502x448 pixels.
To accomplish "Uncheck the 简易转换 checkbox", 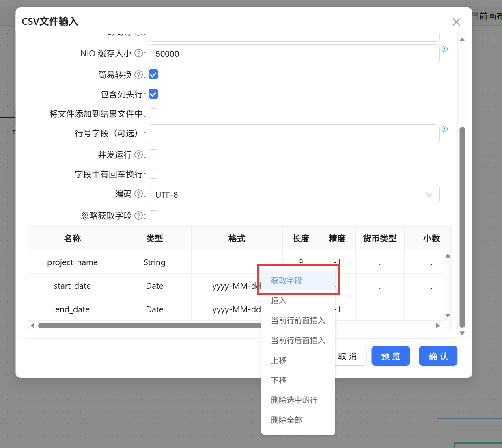I will point(153,75).
